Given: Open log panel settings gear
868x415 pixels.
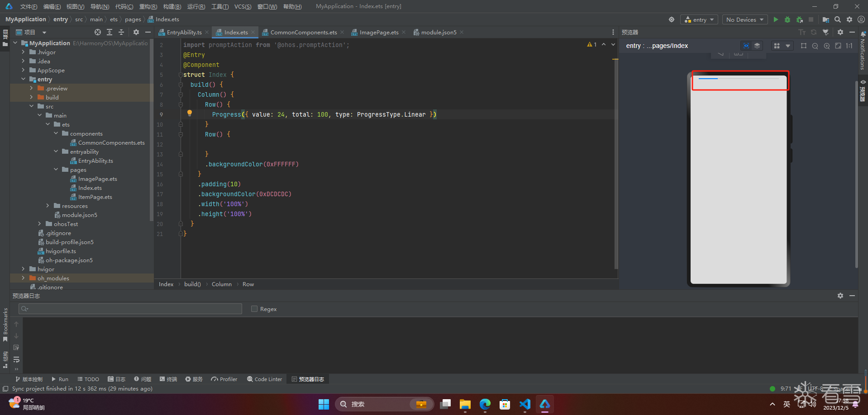Looking at the screenshot, I should click(x=840, y=296).
